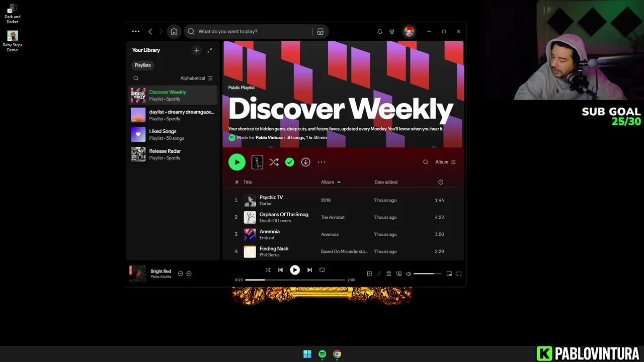644x362 pixels.
Task: Open What's New notifications bell
Action: pos(380,31)
